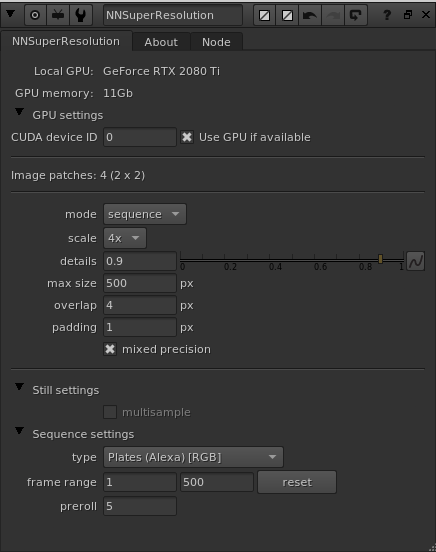Switch to the About tab

coord(161,42)
